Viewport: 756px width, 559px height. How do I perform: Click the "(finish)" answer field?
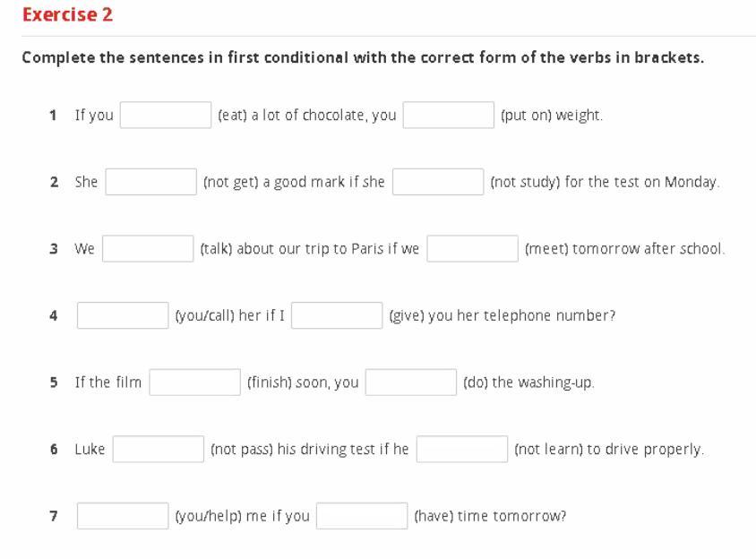coord(195,383)
